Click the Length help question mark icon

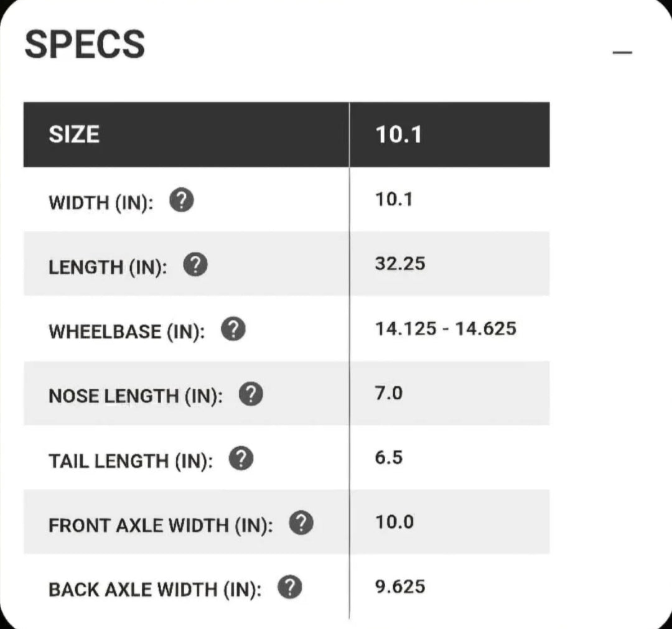coord(195,265)
